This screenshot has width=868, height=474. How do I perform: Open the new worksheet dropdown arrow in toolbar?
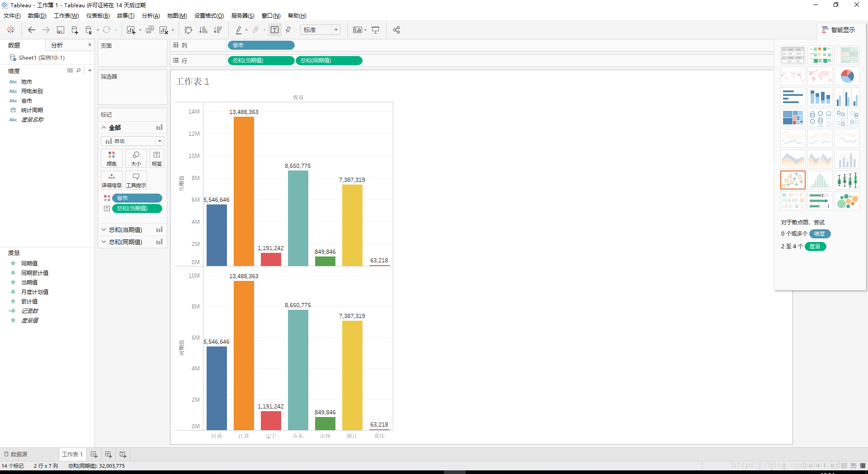click(140, 30)
